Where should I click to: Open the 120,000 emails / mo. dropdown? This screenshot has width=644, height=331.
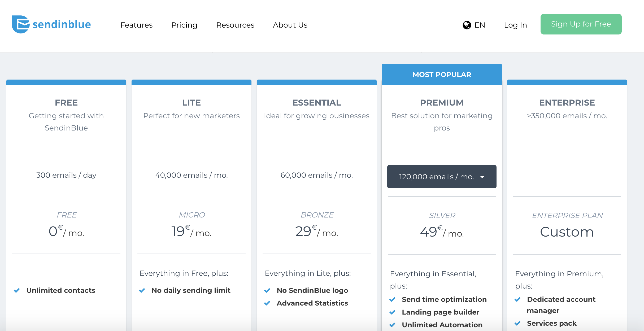[x=442, y=177]
